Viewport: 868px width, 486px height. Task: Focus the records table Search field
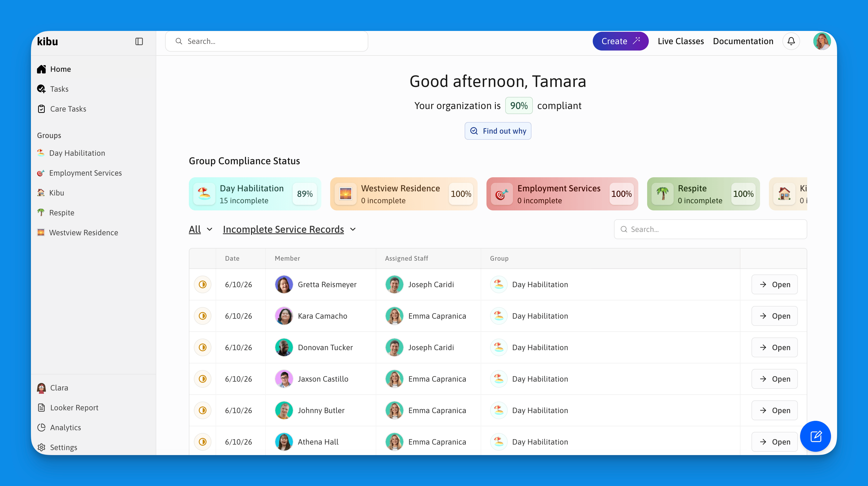point(710,229)
